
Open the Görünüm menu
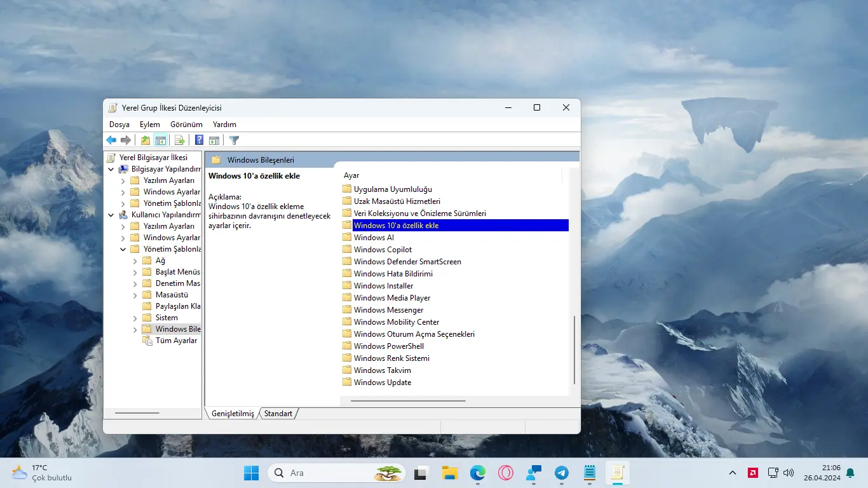pos(186,125)
